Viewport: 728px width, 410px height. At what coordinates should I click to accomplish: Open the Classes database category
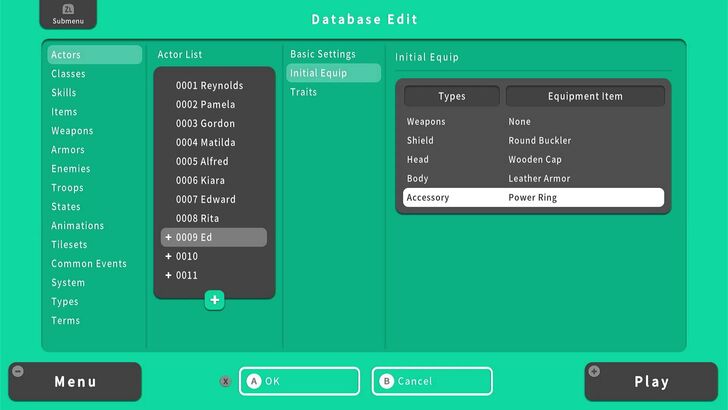click(x=68, y=74)
